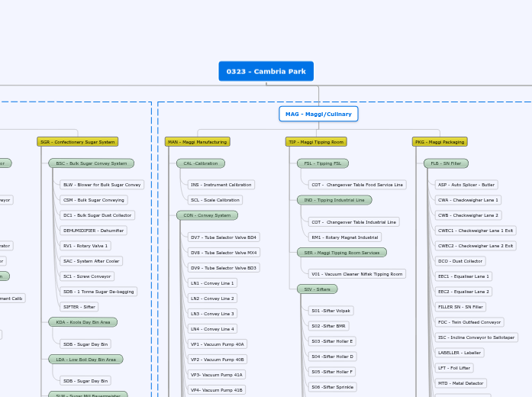Click the TIP - Maggi Tipping Room node
532x397 pixels.
[x=316, y=141]
